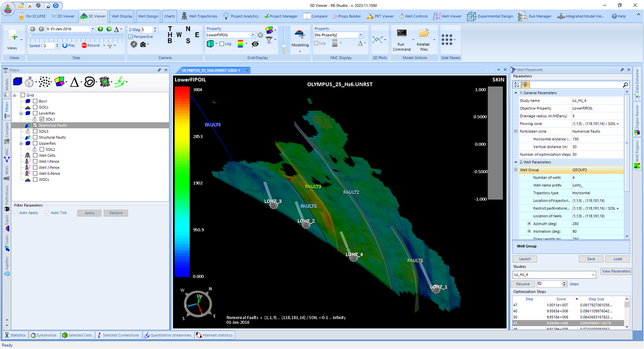The image size is (644, 349).
Task: Open the stopwatch time filter icon
Action: click(30, 81)
